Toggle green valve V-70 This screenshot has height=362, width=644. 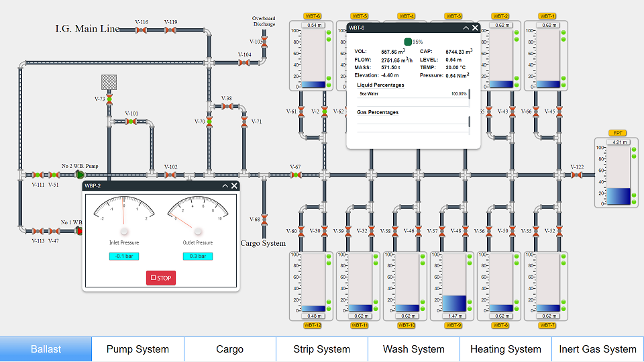tap(209, 122)
